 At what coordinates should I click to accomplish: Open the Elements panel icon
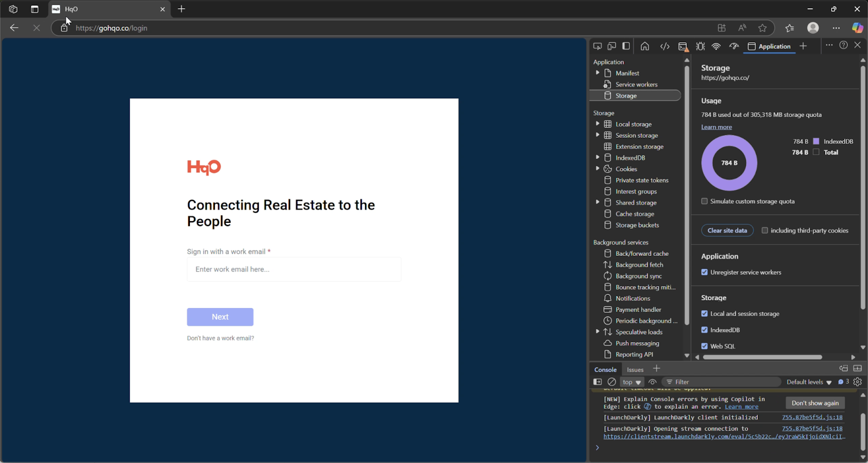665,46
